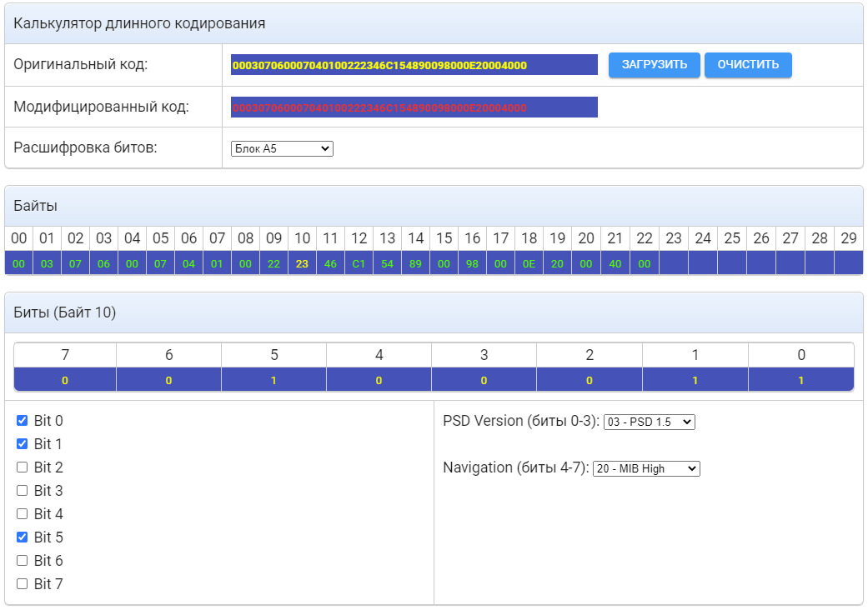This screenshot has width=868, height=610.
Task: Check the Bit 3 checkbox
Action: click(x=23, y=491)
